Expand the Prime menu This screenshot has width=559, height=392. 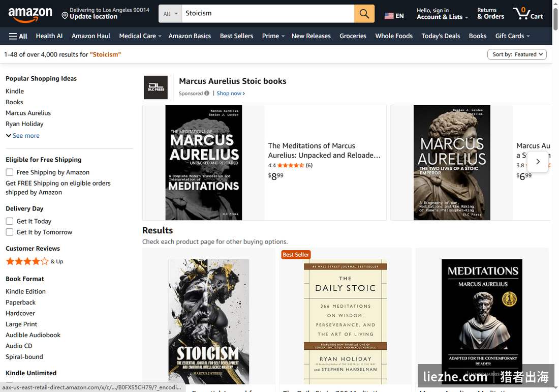point(273,36)
